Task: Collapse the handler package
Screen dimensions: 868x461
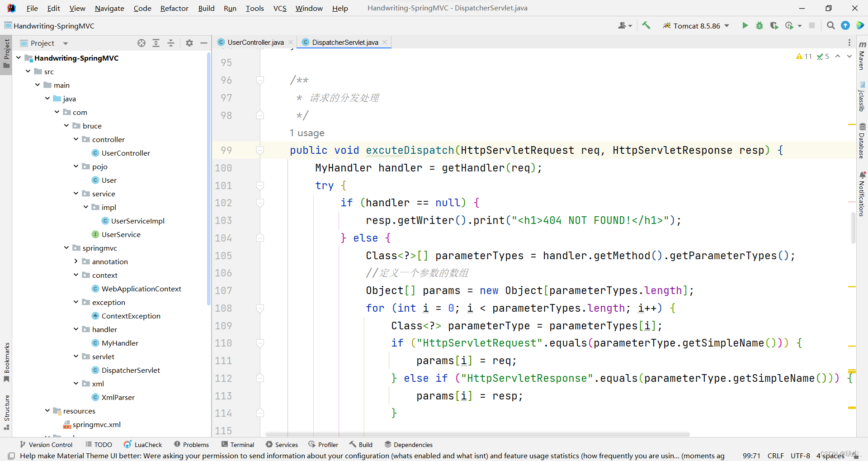Action: click(76, 329)
